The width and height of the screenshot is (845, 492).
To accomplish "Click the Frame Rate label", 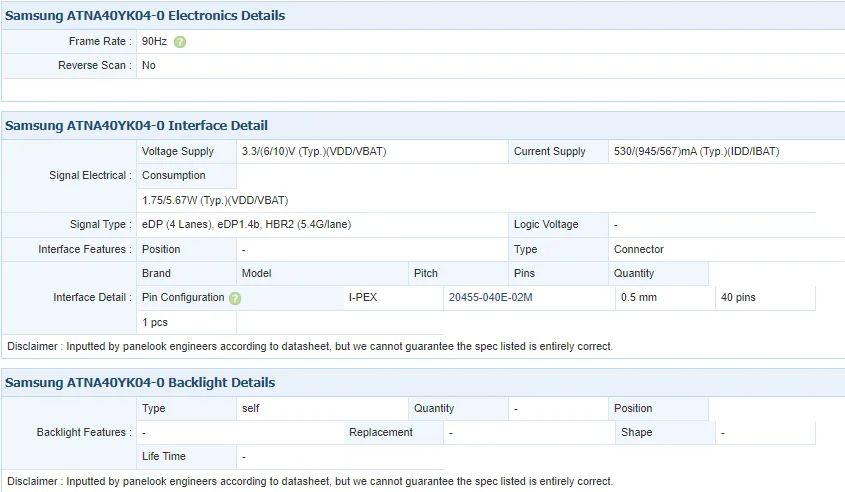I will [100, 41].
